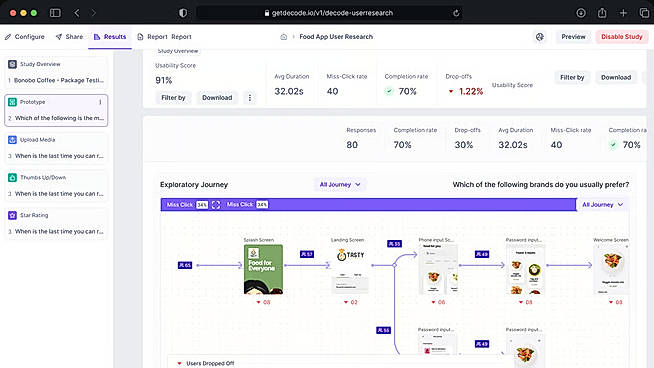Screen dimensions: 654x368
Task: Click the Splash Screen thumbnail
Action: pos(263,269)
